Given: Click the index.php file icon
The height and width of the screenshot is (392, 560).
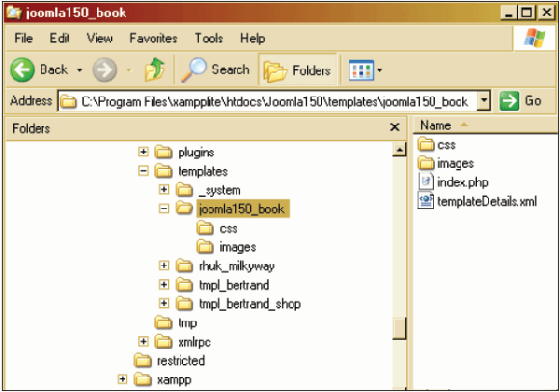Looking at the screenshot, I should click(x=426, y=181).
